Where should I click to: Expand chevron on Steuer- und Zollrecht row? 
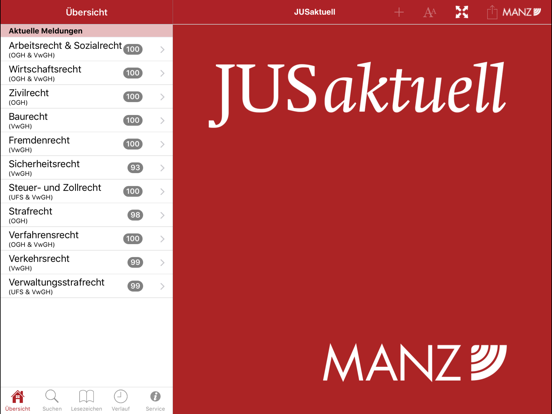pyautogui.click(x=162, y=192)
